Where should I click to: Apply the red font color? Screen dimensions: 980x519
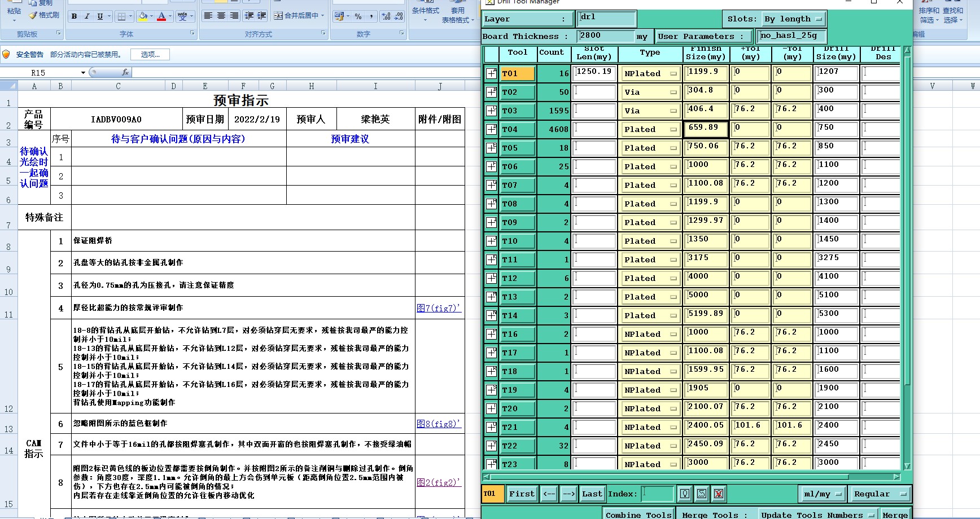(x=161, y=16)
